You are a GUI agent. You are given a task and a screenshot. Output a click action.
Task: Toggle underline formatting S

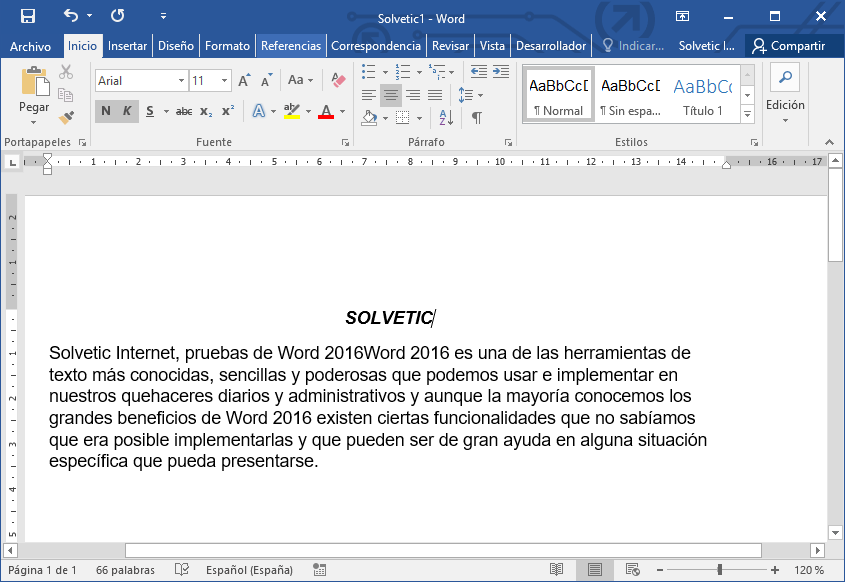[x=150, y=112]
